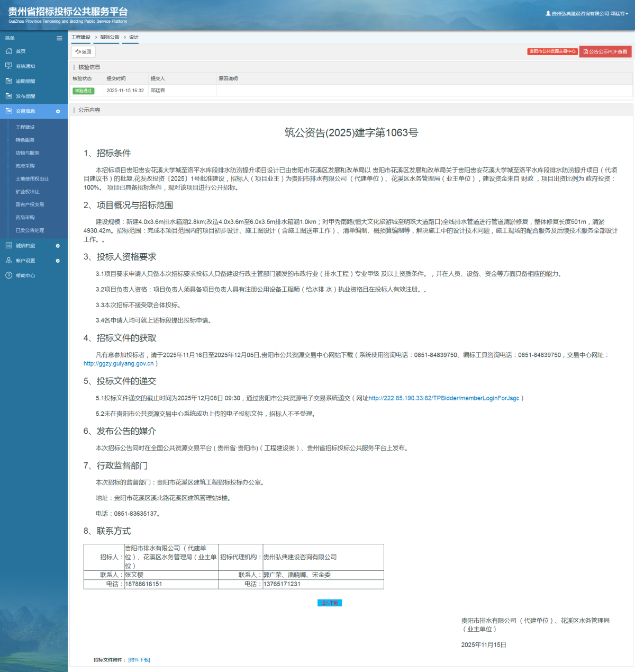Click the 返回 back button
The height and width of the screenshot is (672, 635).
pos(83,51)
